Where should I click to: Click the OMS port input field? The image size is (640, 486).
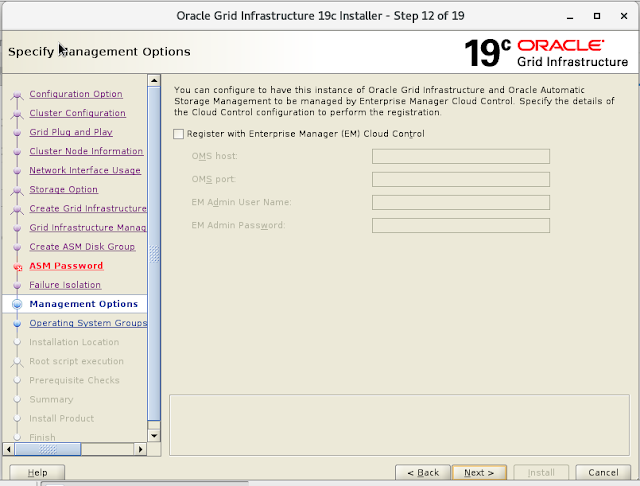click(461, 180)
